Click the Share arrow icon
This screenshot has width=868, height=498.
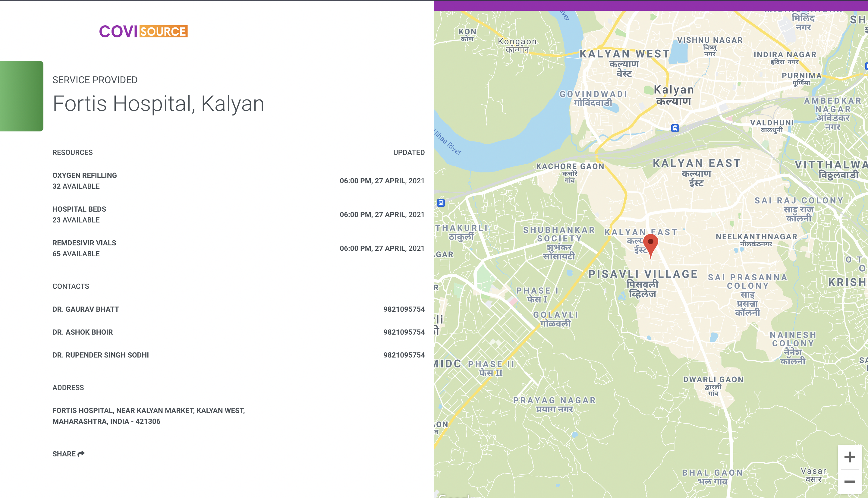click(81, 453)
